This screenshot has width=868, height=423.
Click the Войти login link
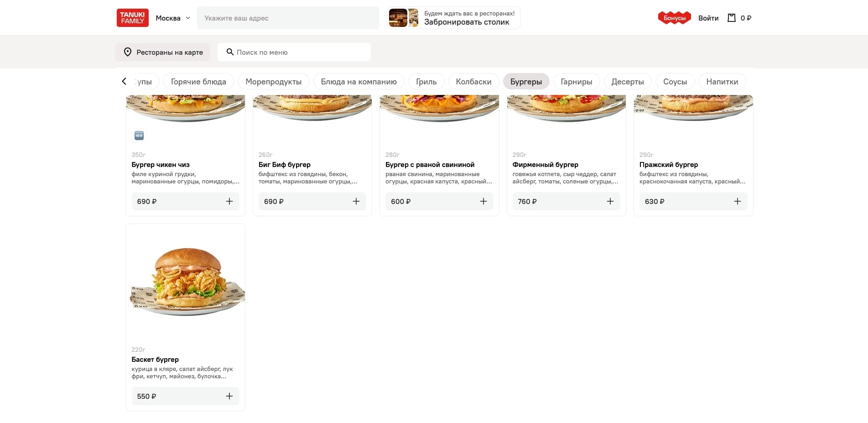tap(708, 18)
